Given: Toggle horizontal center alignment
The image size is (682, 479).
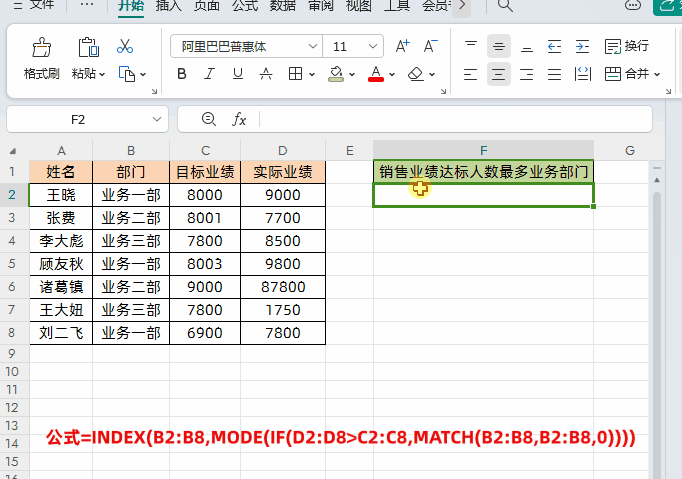Looking at the screenshot, I should click(x=498, y=74).
